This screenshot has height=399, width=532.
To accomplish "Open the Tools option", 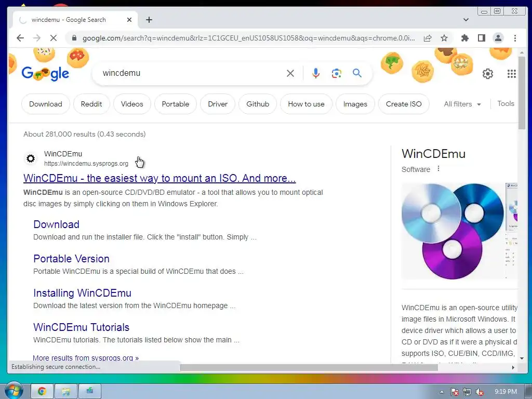I will tap(506, 104).
